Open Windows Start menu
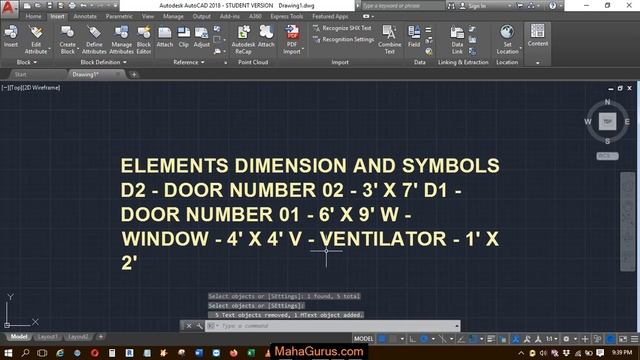This screenshot has width=640, height=360. coord(8,353)
